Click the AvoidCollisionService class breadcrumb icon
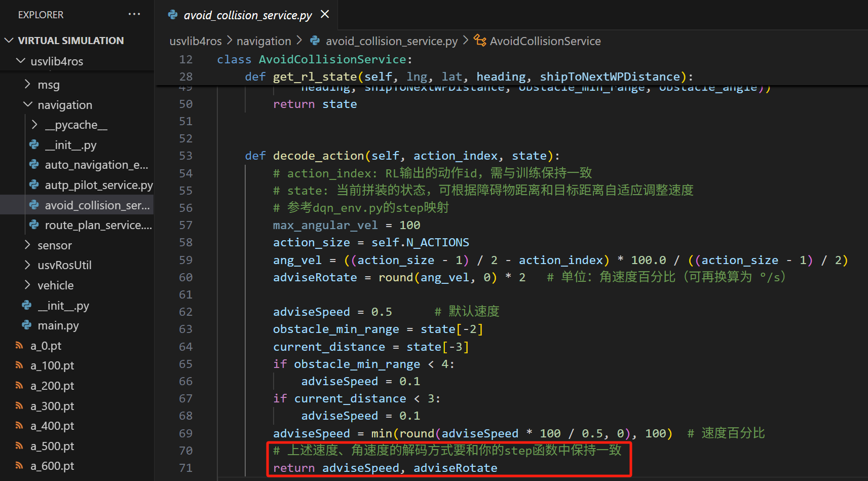Viewport: 868px width, 481px height. click(479, 41)
